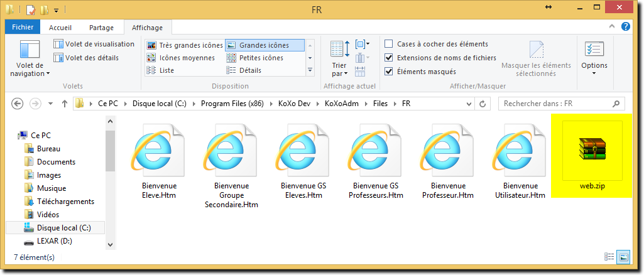Click the quick access Properties icon
The image size is (644, 275).
31,9
